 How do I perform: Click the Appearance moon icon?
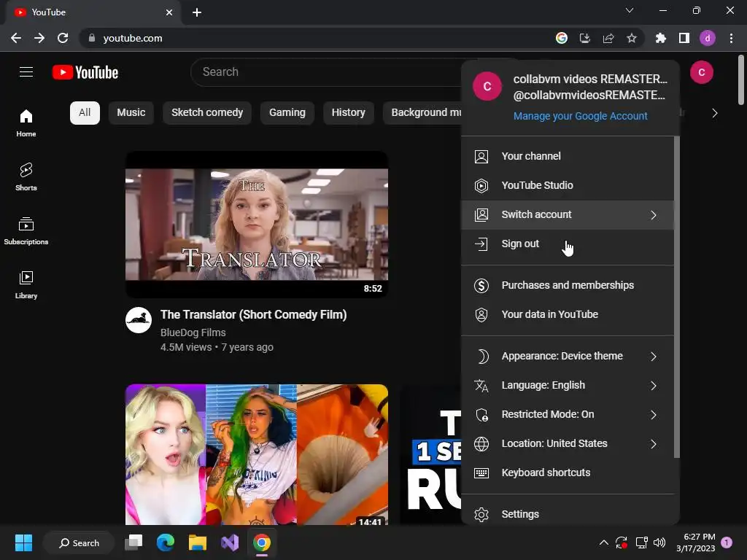click(x=482, y=356)
